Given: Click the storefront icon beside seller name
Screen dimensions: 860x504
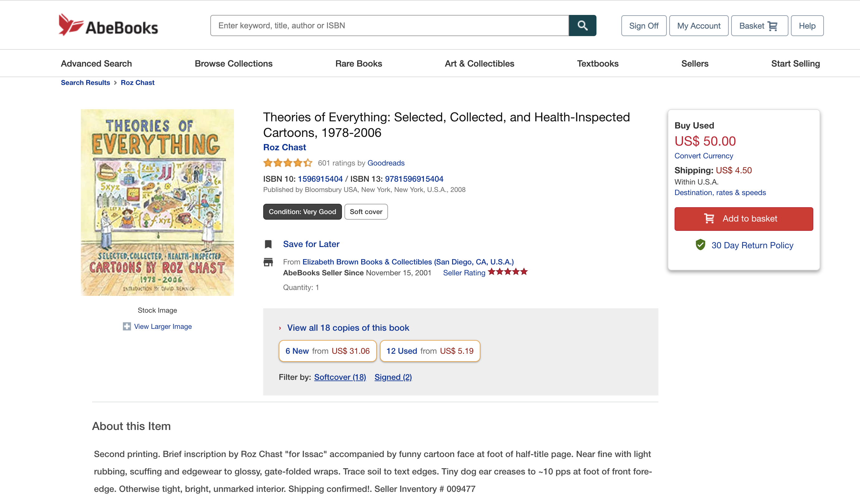Looking at the screenshot, I should pyautogui.click(x=268, y=262).
